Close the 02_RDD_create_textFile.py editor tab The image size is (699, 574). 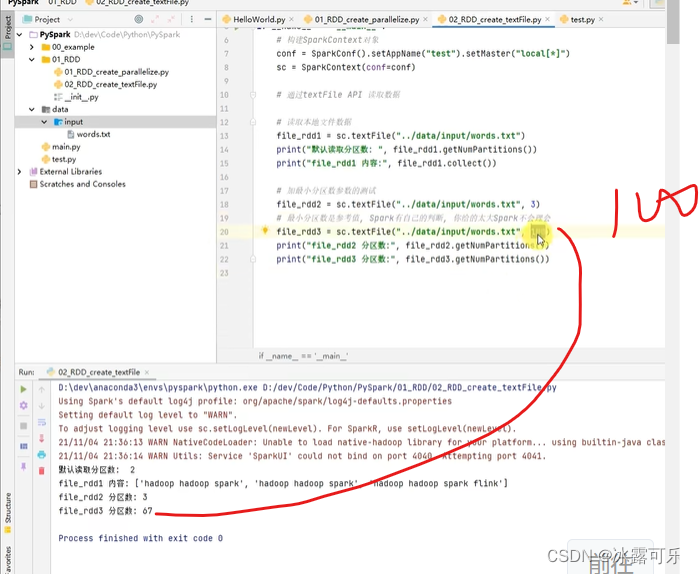pyautogui.click(x=547, y=19)
